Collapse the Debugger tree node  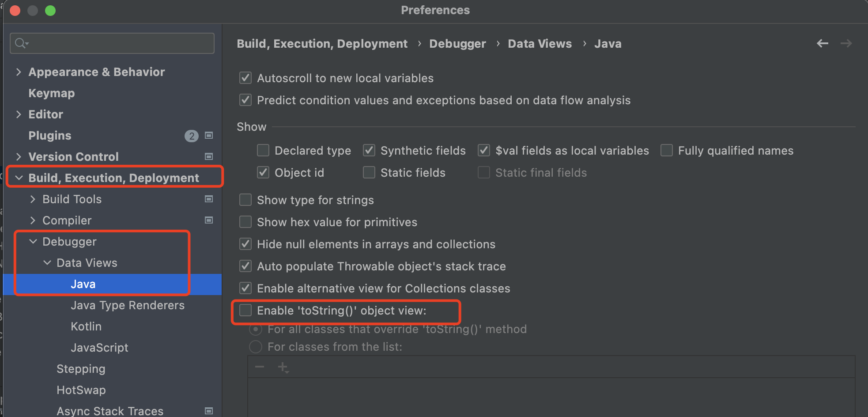click(33, 242)
